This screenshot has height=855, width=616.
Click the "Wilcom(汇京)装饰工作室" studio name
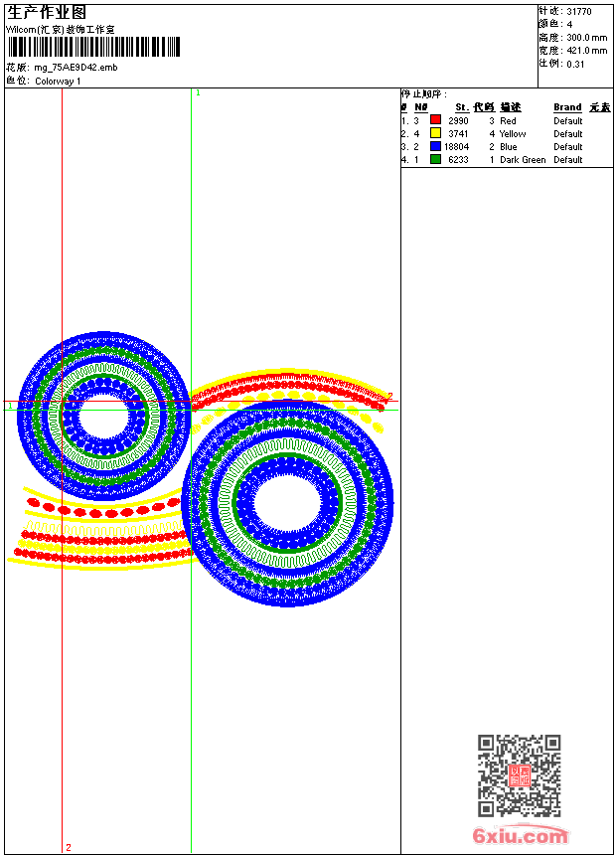pos(61,30)
